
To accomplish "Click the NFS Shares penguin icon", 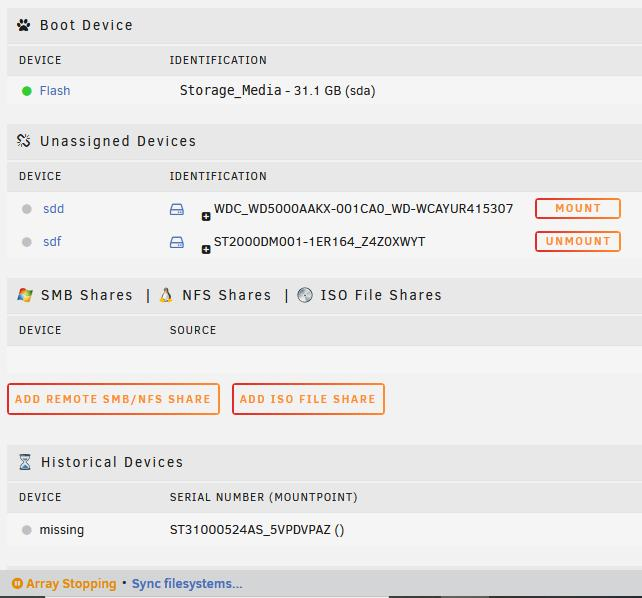I will pos(166,295).
